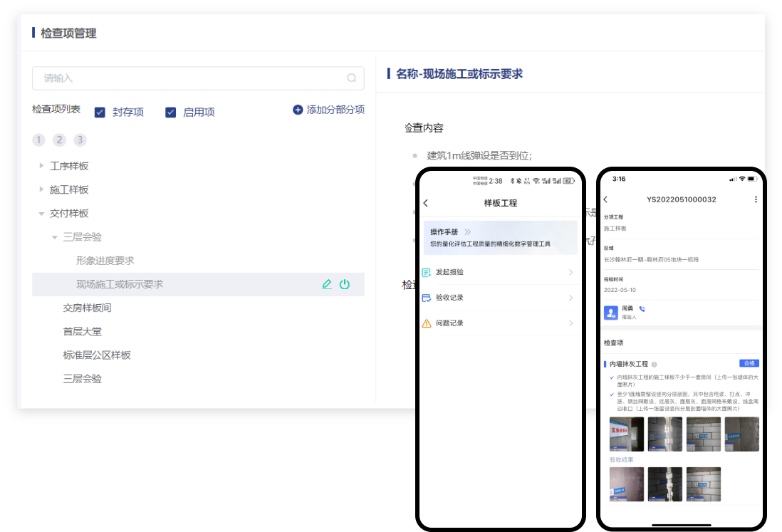
Task: Open the photo thumbnail showing red 实体样板 sign
Action: (627, 434)
